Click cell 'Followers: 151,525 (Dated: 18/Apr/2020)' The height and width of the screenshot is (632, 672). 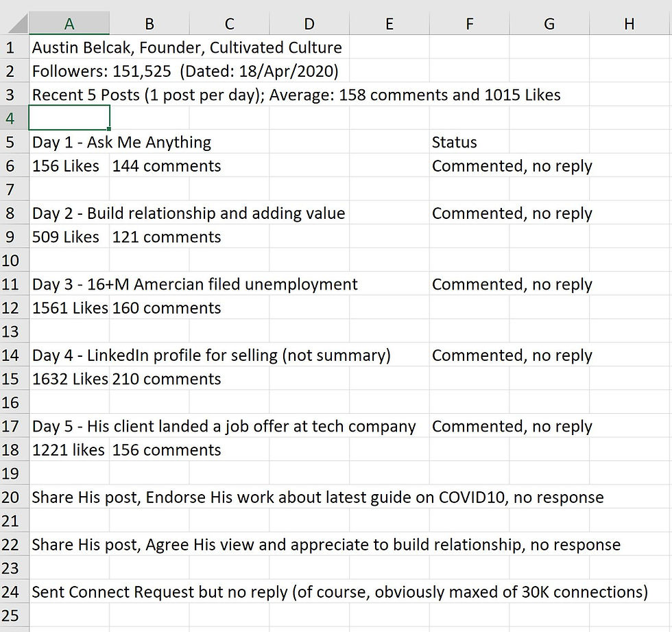point(185,71)
